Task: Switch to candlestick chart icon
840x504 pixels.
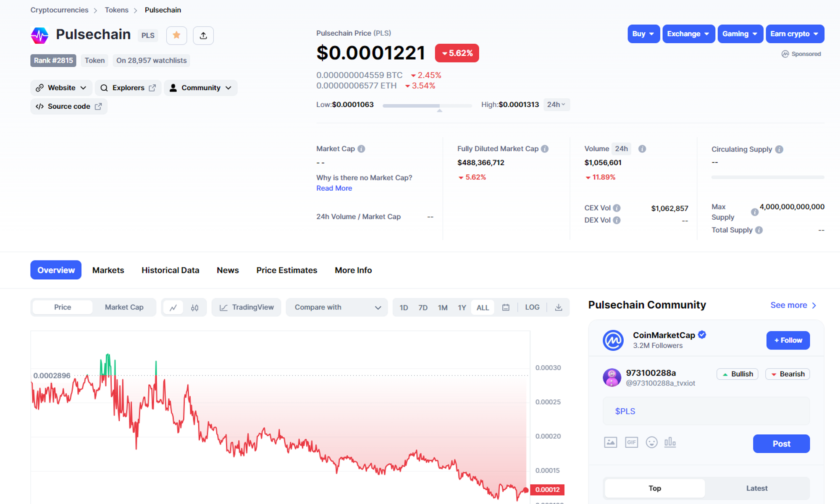Action: coord(194,307)
